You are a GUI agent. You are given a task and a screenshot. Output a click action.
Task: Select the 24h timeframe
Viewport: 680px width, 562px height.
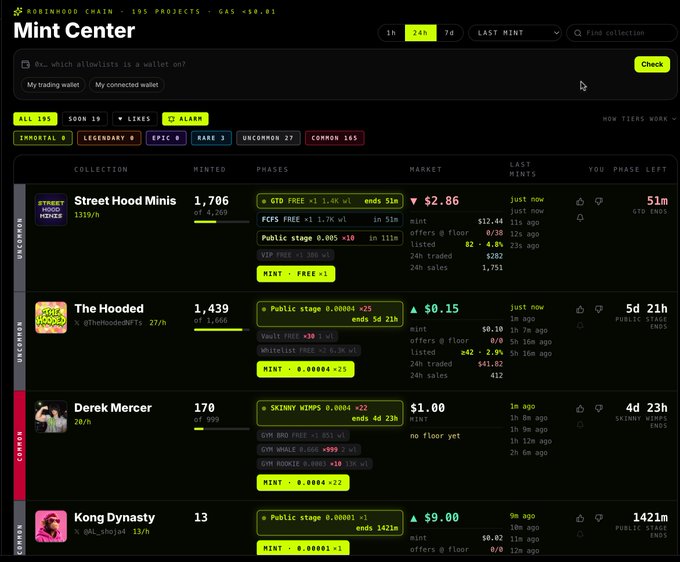pyautogui.click(x=420, y=33)
